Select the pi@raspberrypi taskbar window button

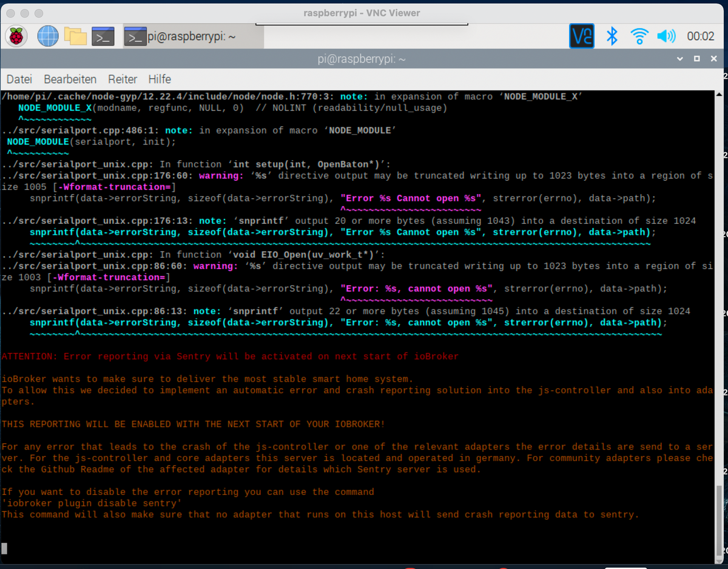click(x=194, y=36)
